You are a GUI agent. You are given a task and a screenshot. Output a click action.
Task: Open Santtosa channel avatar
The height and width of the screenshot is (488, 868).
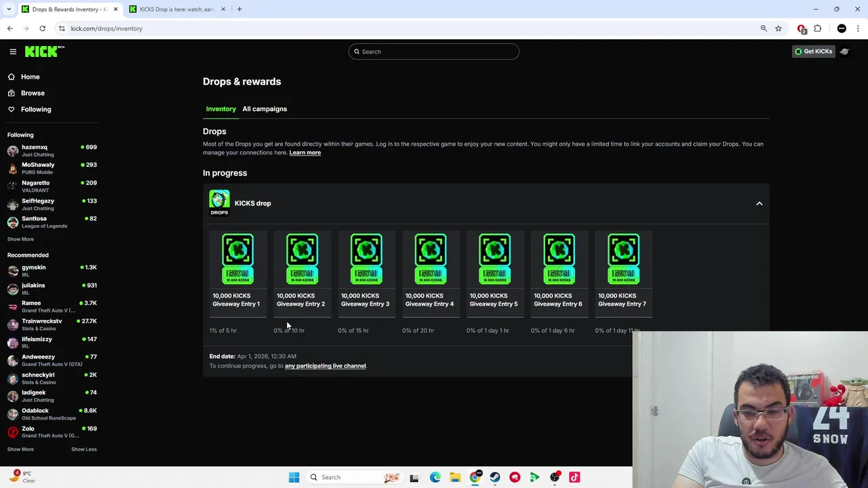click(13, 222)
